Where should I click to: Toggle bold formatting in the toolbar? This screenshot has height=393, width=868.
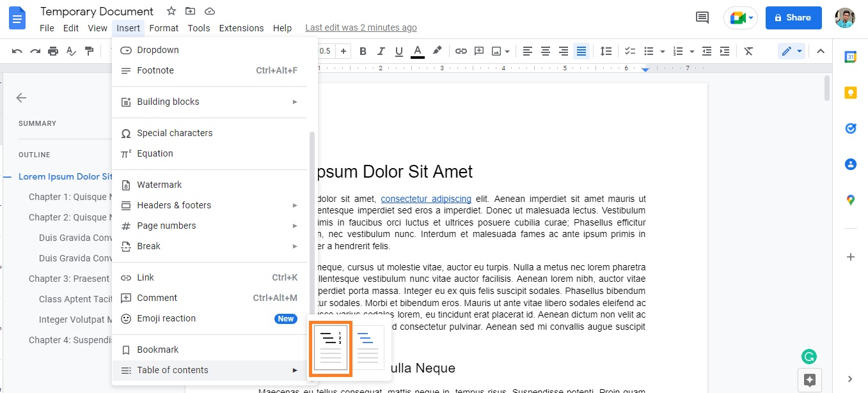pos(363,51)
